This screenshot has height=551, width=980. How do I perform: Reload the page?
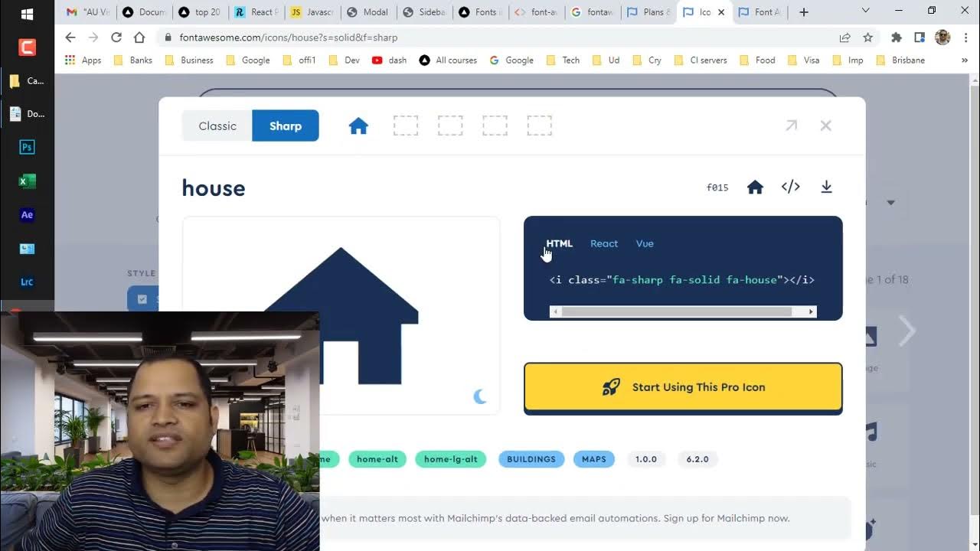click(116, 37)
